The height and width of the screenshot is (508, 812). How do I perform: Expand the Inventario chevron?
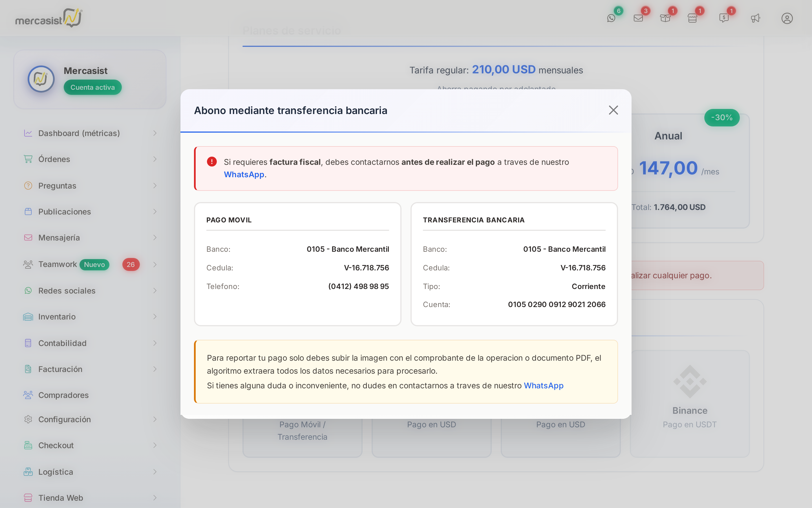coord(155,316)
